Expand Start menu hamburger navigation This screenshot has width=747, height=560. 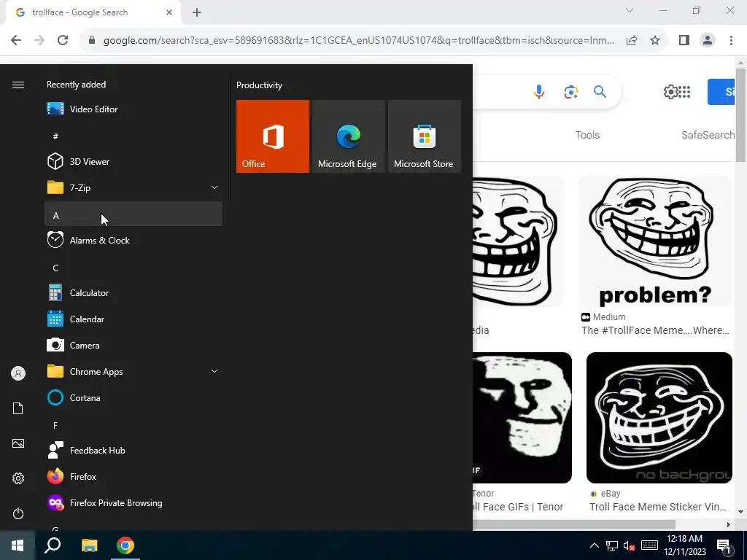[x=18, y=85]
